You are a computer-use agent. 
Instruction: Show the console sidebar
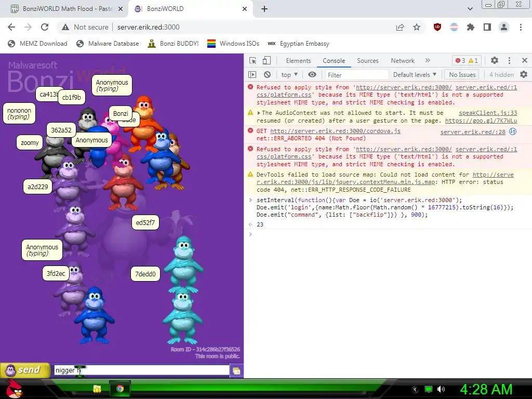click(x=252, y=75)
